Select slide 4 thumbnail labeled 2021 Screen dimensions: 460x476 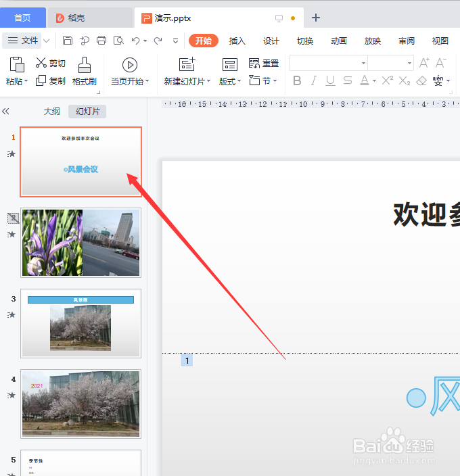pos(80,404)
